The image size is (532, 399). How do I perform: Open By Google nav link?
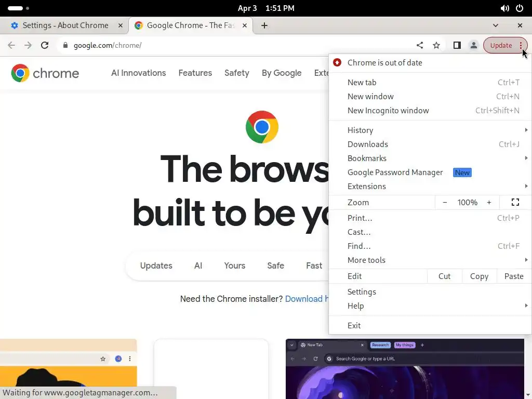[x=282, y=73]
